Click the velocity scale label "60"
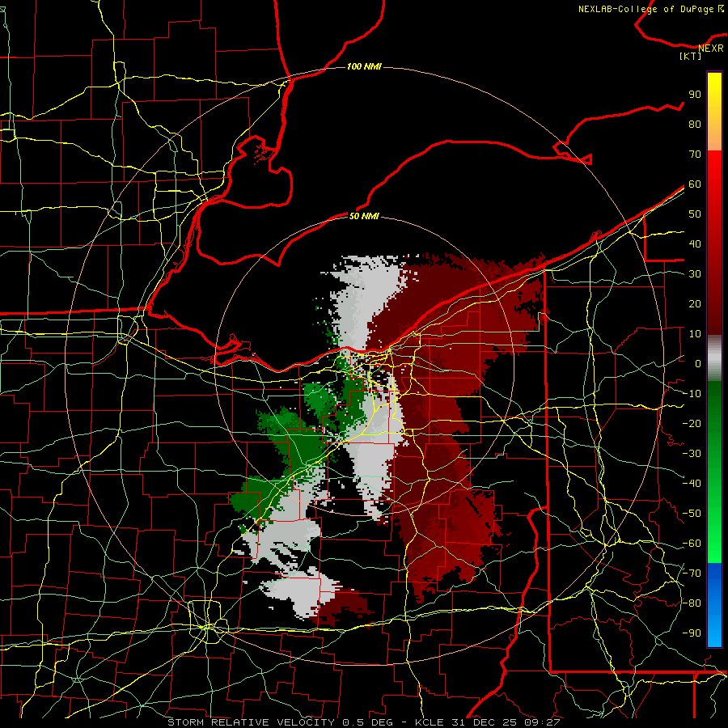The width and height of the screenshot is (728, 728). tap(695, 184)
